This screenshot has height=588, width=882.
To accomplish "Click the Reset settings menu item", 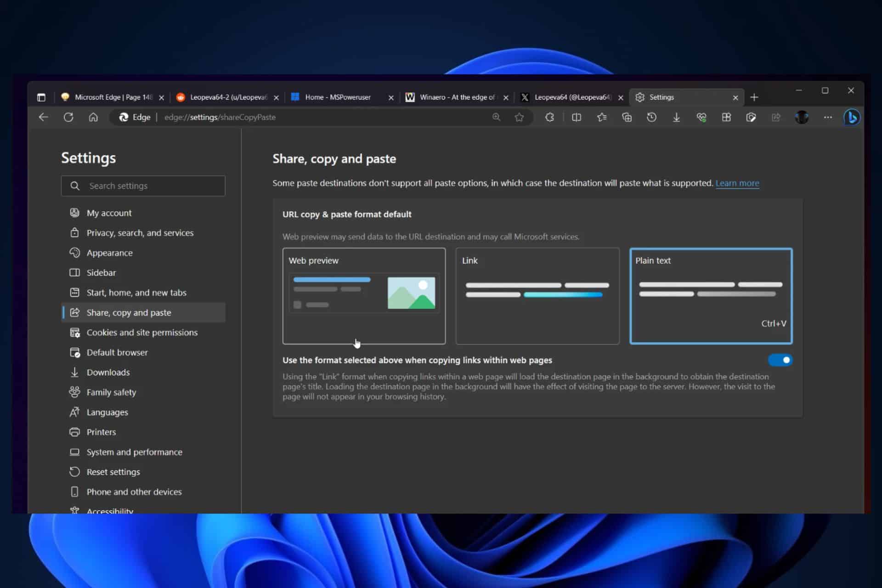I will pos(113,471).
